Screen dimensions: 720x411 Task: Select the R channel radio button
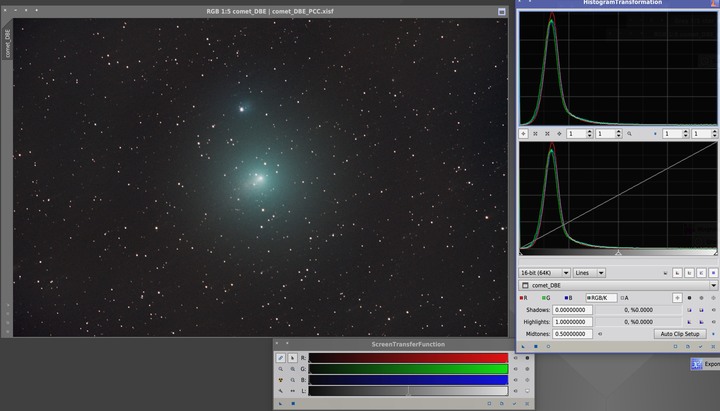point(524,297)
